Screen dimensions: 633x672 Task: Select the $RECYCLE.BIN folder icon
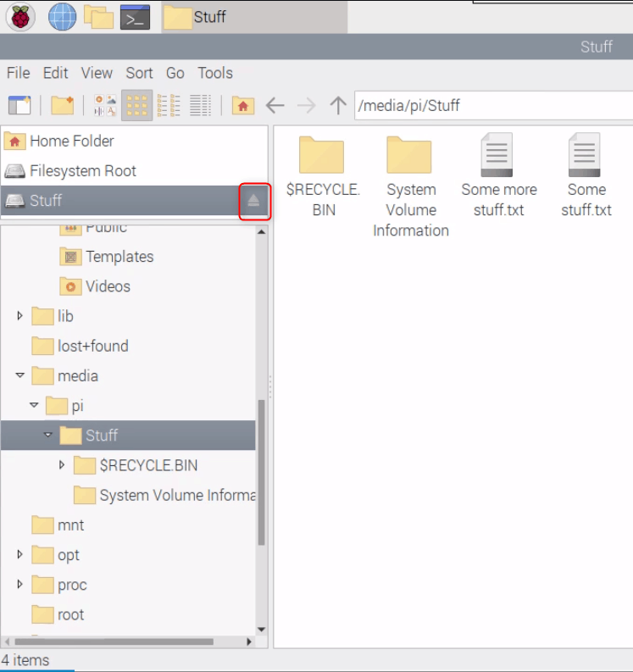pos(323,176)
